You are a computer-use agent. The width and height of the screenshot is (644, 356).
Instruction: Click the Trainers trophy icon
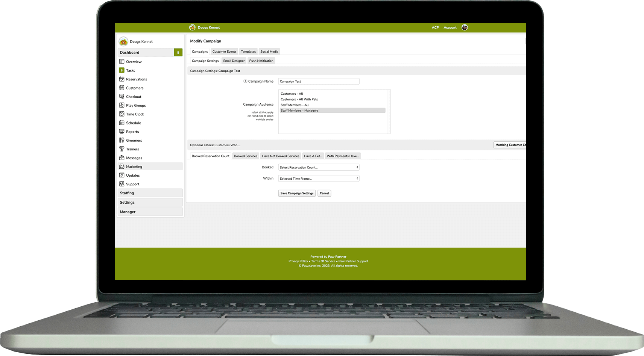click(x=122, y=149)
